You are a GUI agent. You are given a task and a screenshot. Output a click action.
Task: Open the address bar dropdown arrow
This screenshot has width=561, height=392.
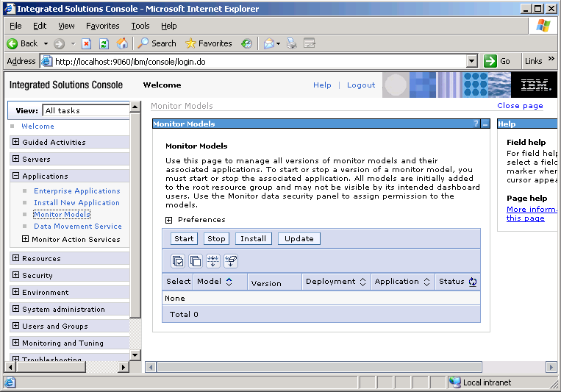pos(472,61)
